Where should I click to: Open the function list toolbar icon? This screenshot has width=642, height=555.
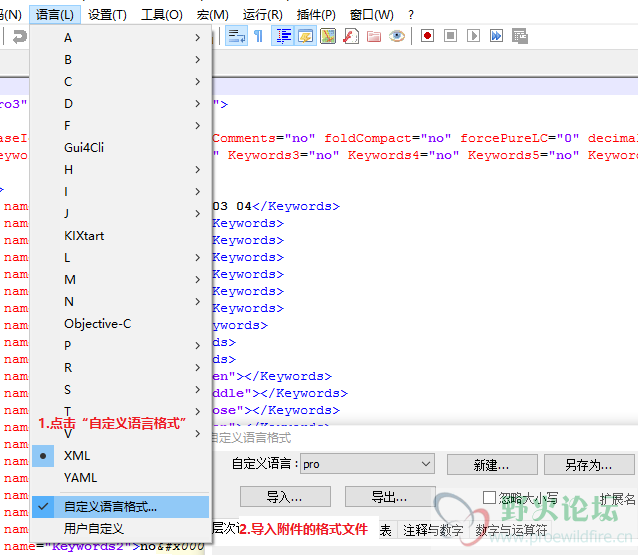[351, 36]
